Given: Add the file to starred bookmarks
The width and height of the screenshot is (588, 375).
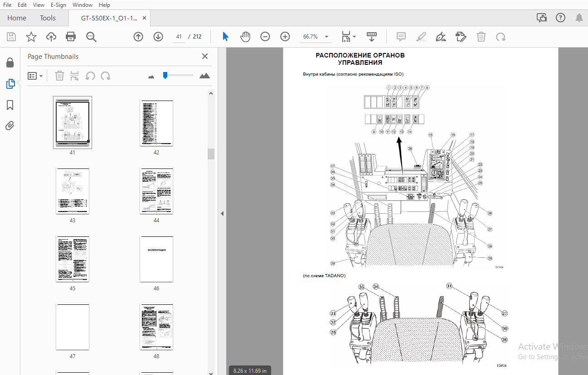Looking at the screenshot, I should pos(31,37).
